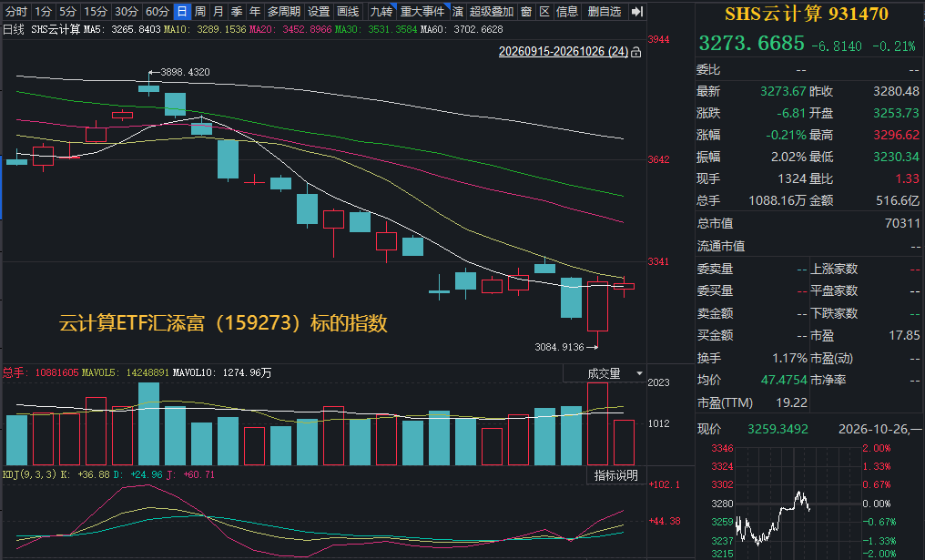Screen dimensions: 925x560
Task: Switch to the 周 weekly period
Action: point(200,11)
